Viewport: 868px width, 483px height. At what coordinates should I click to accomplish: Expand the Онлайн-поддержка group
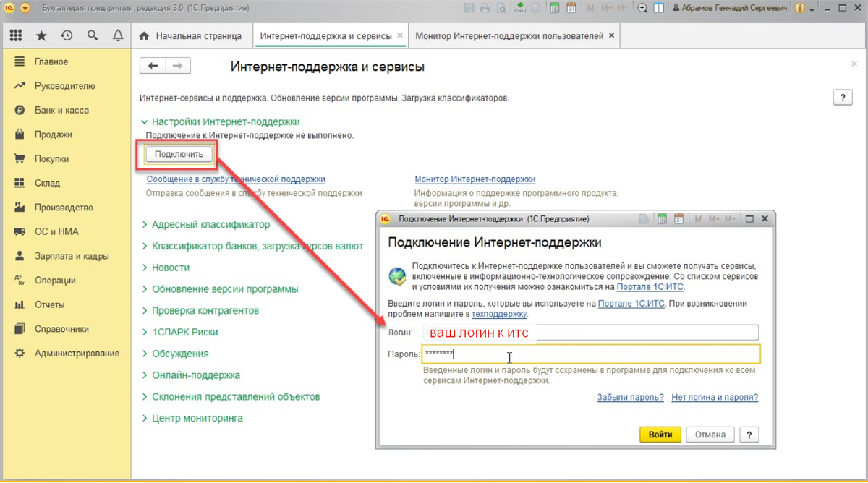tap(190, 375)
